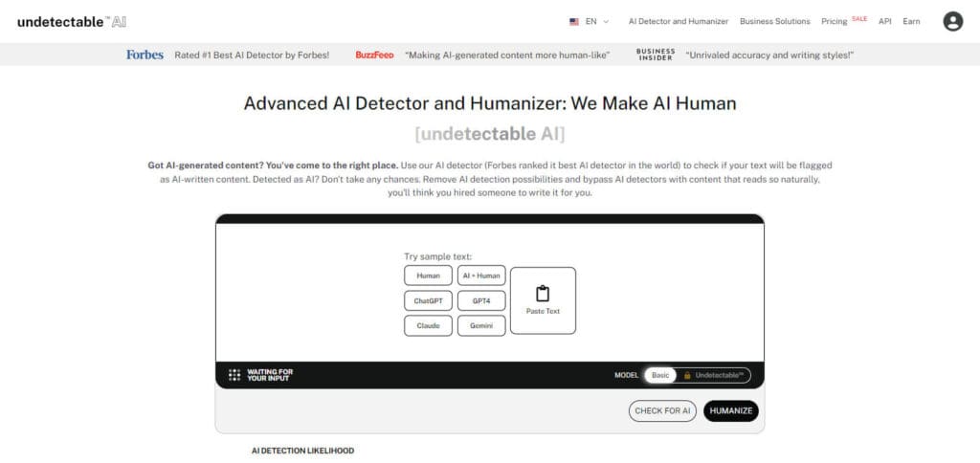This screenshot has height=463, width=980.
Task: Load the Human sample text
Action: coord(428,276)
